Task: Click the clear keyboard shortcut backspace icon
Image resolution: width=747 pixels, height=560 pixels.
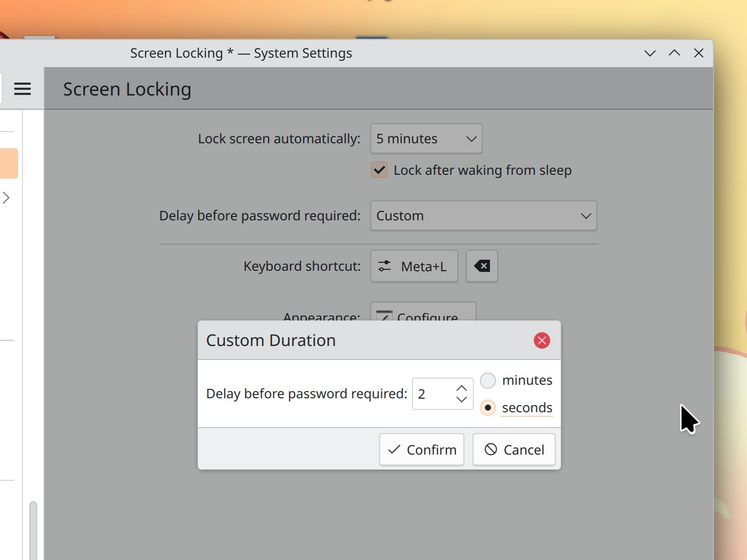Action: [481, 266]
